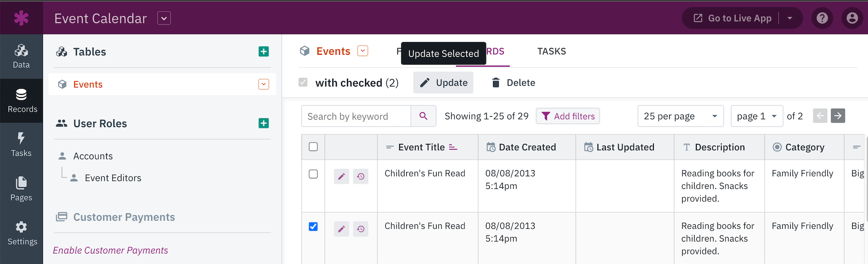The height and width of the screenshot is (264, 868).
Task: Add a new table with plus icon
Action: (x=264, y=52)
